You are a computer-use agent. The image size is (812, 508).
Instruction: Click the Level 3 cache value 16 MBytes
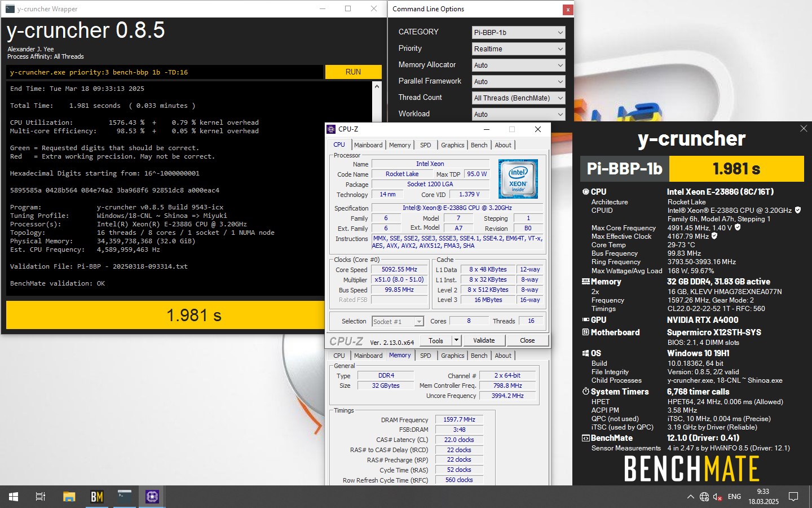pos(488,300)
